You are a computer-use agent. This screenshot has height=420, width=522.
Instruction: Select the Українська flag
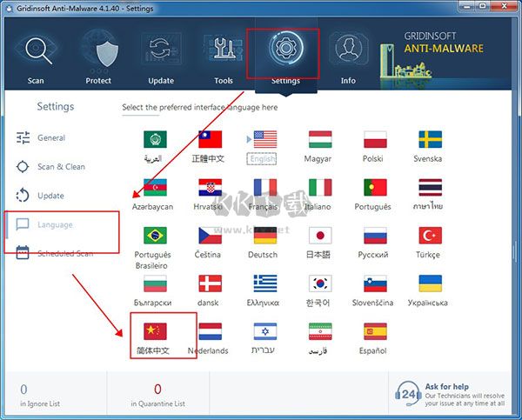[431, 283]
